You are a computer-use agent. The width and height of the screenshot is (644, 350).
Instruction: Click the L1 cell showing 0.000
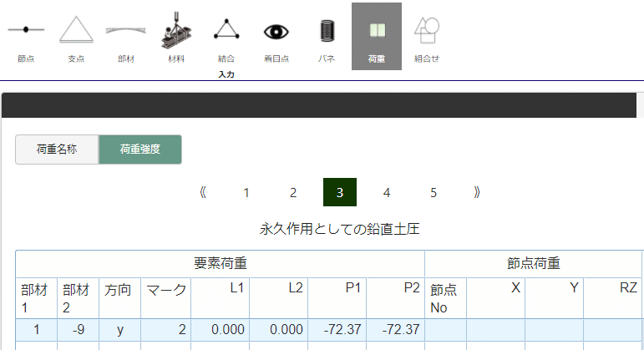pos(221,329)
